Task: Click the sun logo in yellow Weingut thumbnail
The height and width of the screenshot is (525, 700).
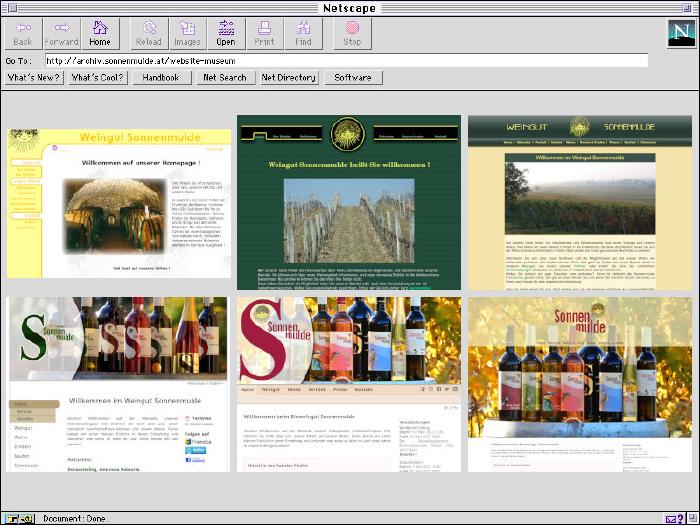Action: 24,139
